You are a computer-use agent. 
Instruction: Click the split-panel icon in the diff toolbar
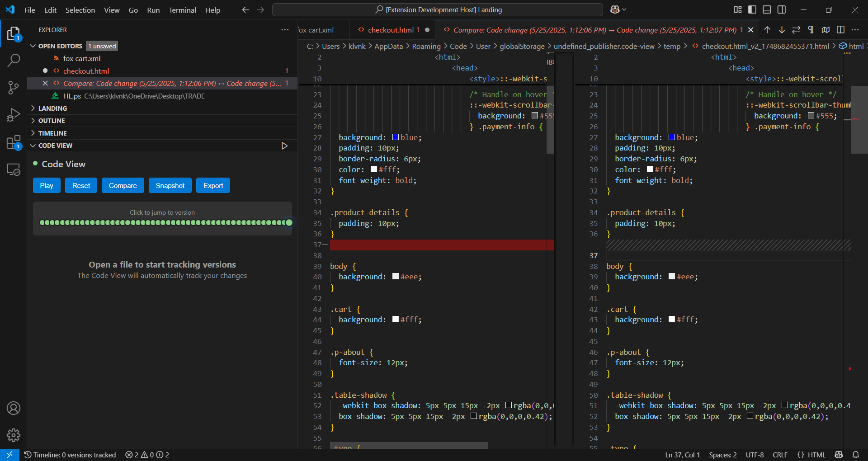pyautogui.click(x=840, y=30)
